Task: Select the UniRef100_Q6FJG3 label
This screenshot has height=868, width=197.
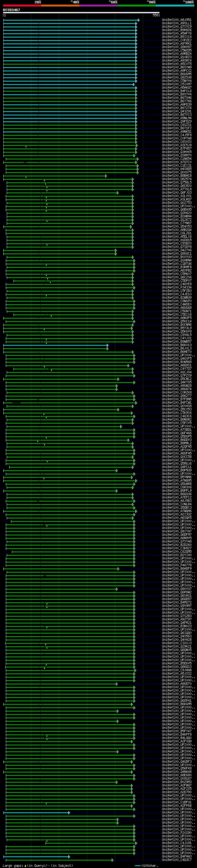Action: click(x=177, y=193)
